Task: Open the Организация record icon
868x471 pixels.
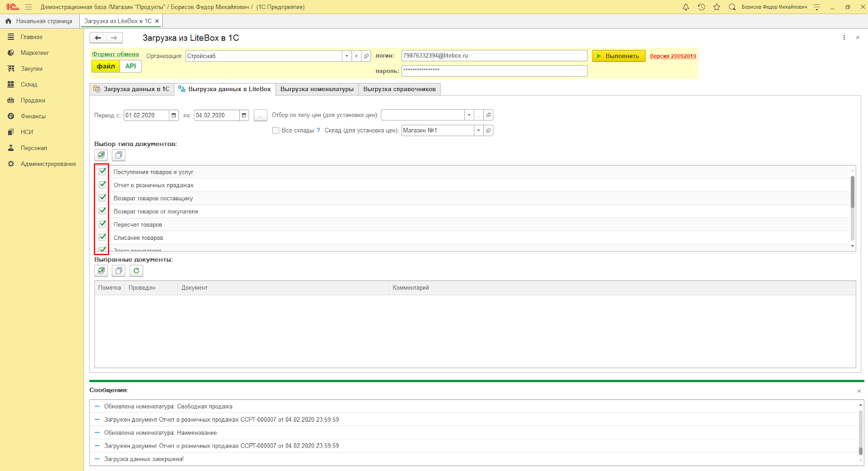Action: [x=366, y=56]
